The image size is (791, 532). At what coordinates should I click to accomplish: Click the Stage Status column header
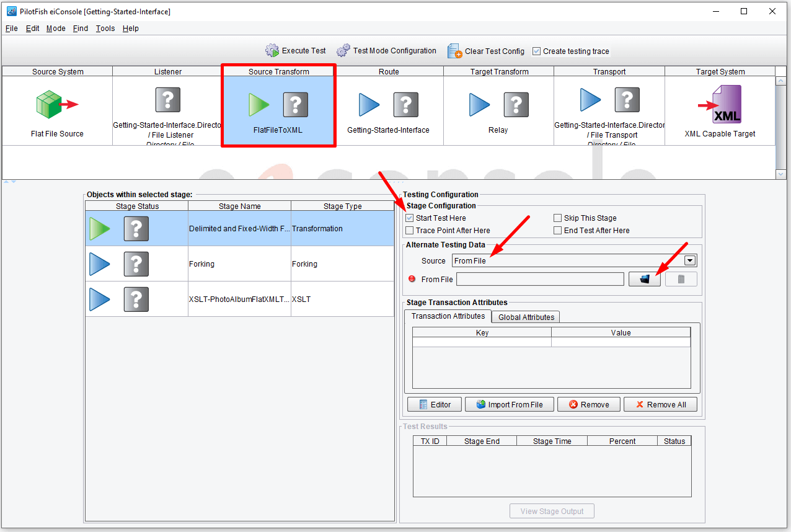(x=137, y=206)
